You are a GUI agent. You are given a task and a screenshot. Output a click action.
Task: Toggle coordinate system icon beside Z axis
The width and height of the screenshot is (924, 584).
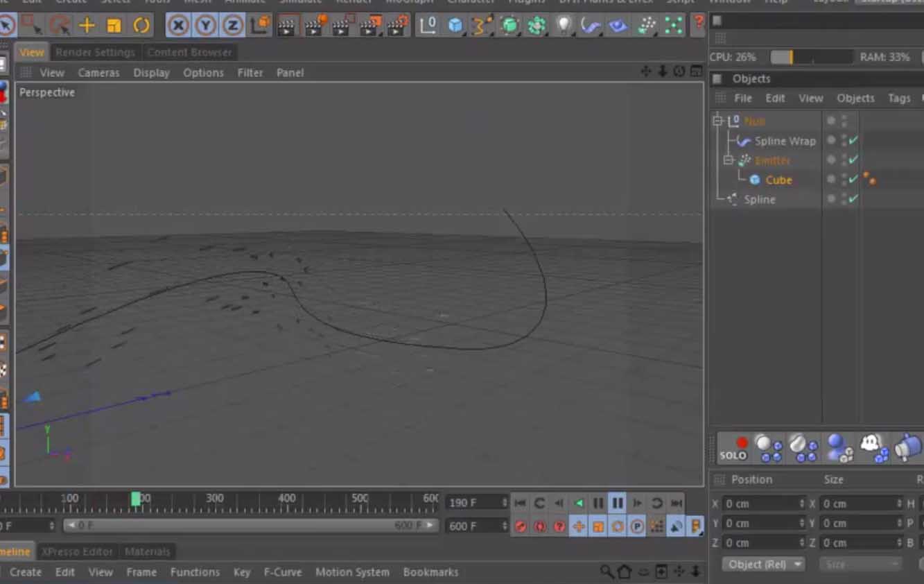tap(261, 26)
